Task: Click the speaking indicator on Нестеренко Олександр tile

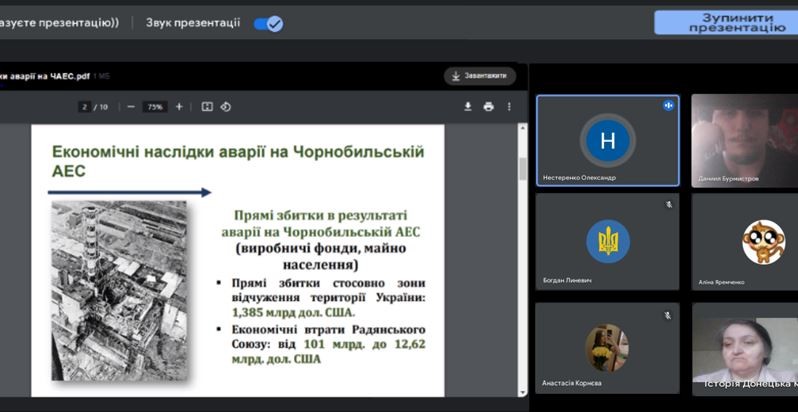Action: 668,105
